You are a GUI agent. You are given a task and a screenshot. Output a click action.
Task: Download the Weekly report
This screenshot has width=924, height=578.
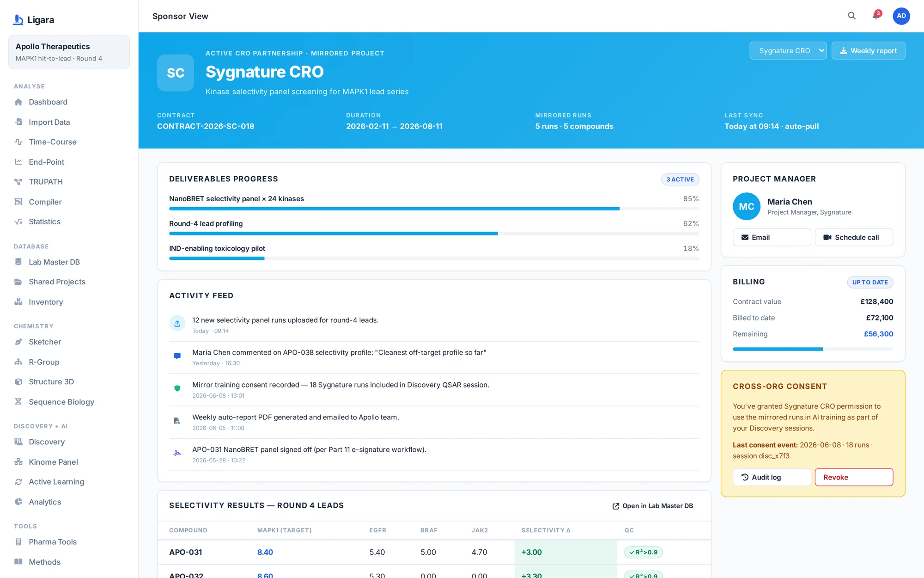click(868, 50)
